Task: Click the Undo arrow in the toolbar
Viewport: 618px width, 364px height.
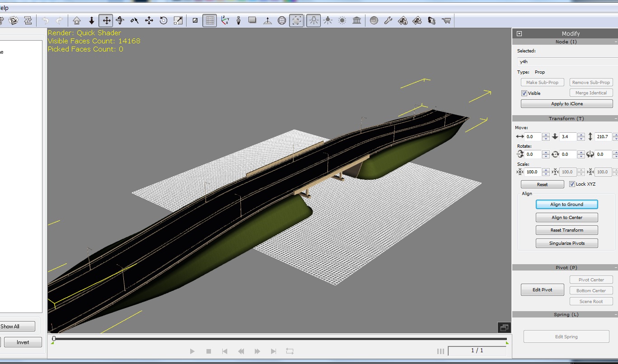Action: (45, 20)
